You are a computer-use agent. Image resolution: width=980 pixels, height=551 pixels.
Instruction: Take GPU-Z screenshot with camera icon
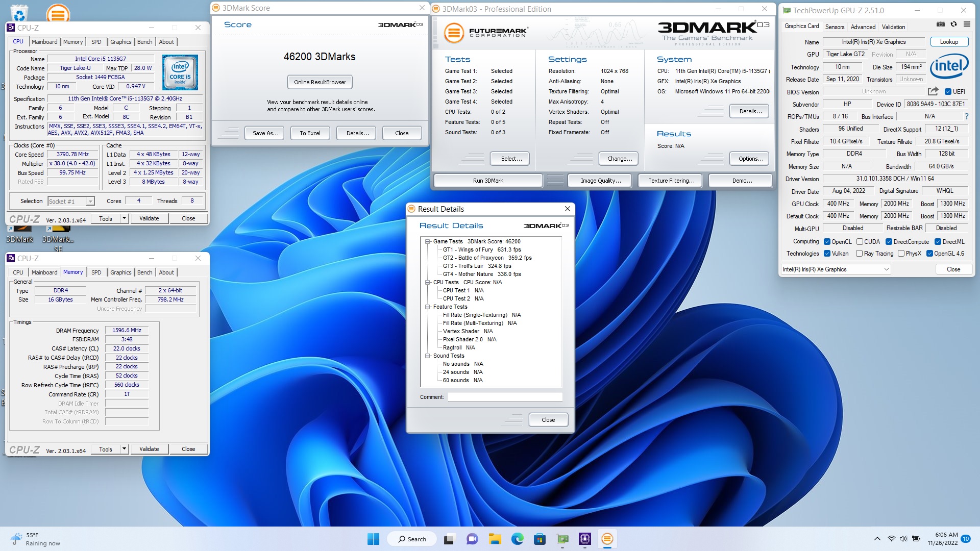pyautogui.click(x=941, y=24)
